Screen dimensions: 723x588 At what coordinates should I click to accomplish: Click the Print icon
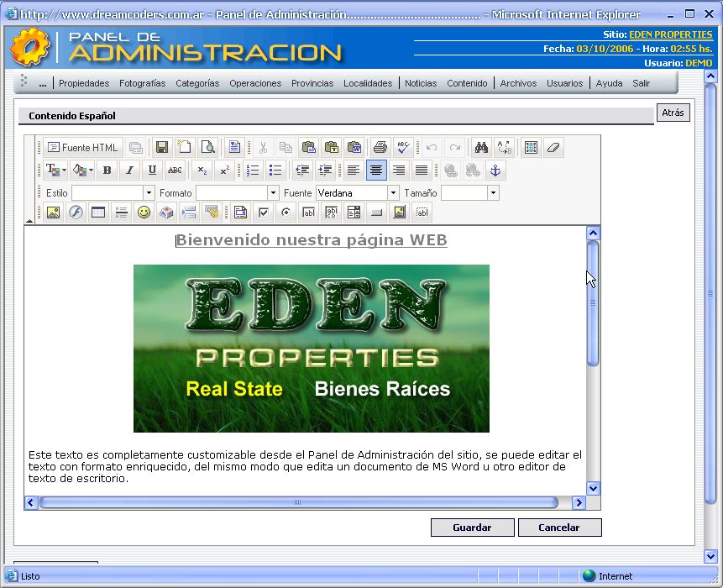380,148
